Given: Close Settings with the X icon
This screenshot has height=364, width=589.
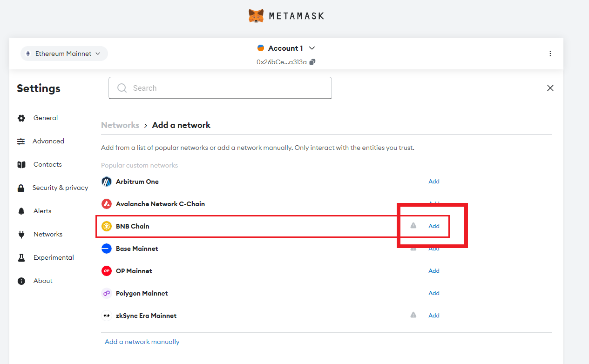Looking at the screenshot, I should [550, 88].
